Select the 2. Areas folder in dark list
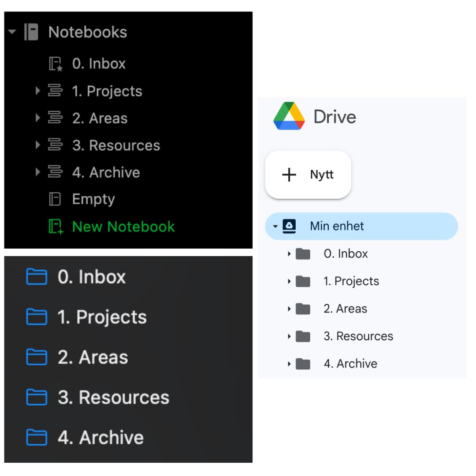The width and height of the screenshot is (476, 476). (93, 357)
